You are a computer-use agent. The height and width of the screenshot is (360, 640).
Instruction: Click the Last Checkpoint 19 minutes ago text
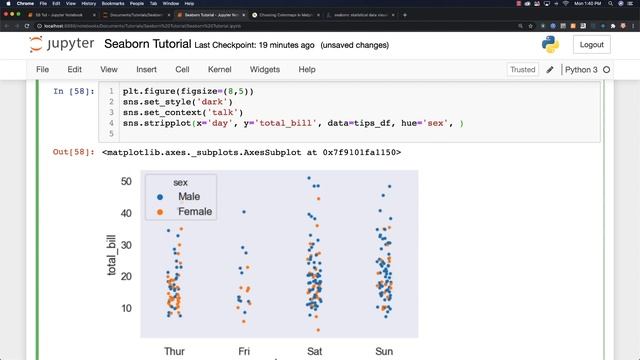click(x=254, y=45)
